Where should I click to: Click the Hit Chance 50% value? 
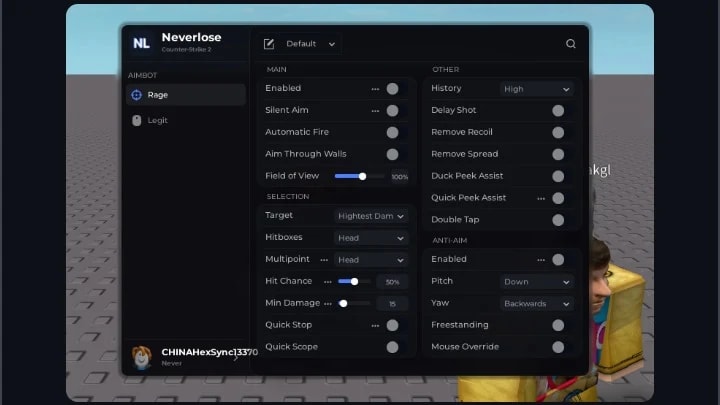(x=392, y=282)
